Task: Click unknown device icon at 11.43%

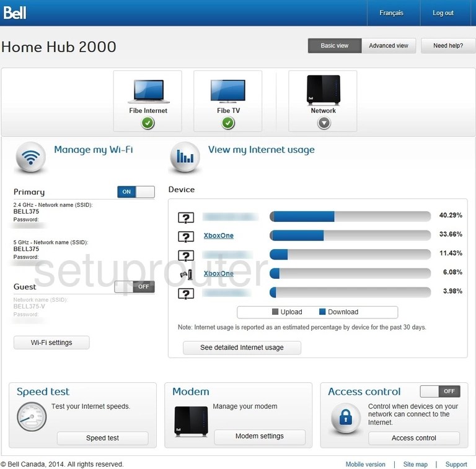Action: tap(186, 256)
